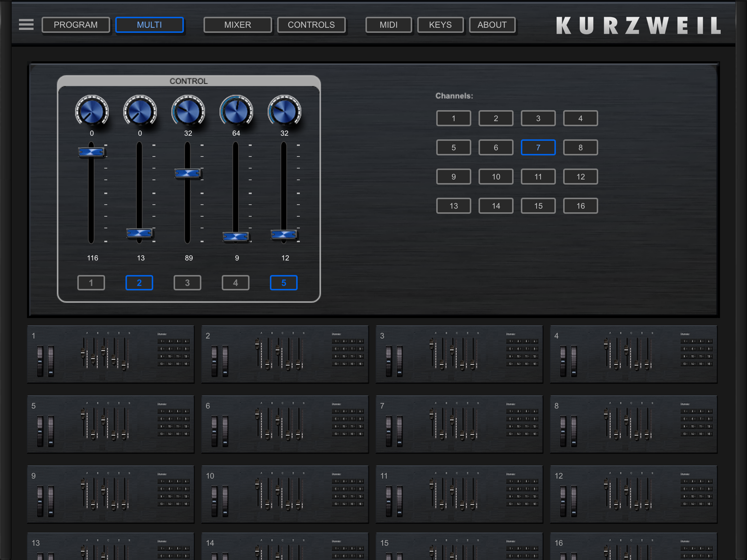Viewport: 747px width, 560px height.
Task: Click control knob 2 above slider 13
Action: pyautogui.click(x=140, y=111)
